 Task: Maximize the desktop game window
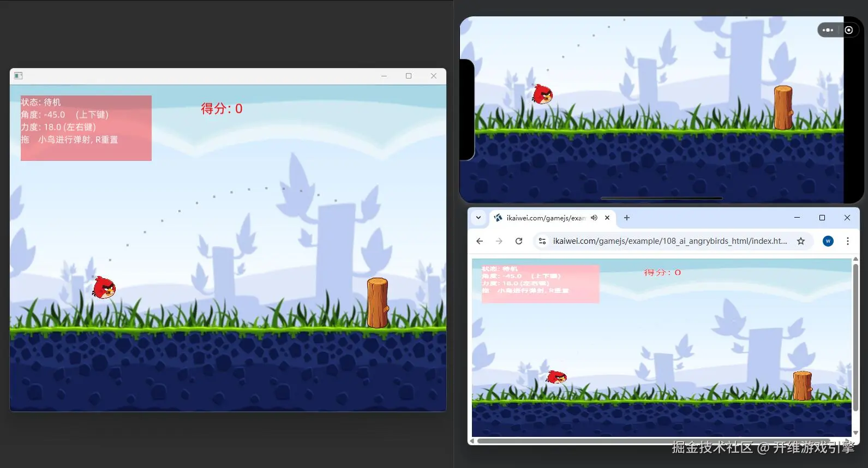[409, 76]
